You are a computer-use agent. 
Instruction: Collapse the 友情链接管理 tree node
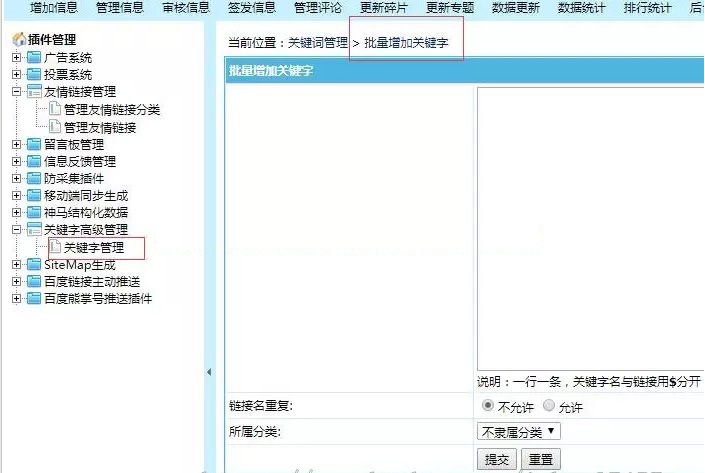(x=17, y=92)
